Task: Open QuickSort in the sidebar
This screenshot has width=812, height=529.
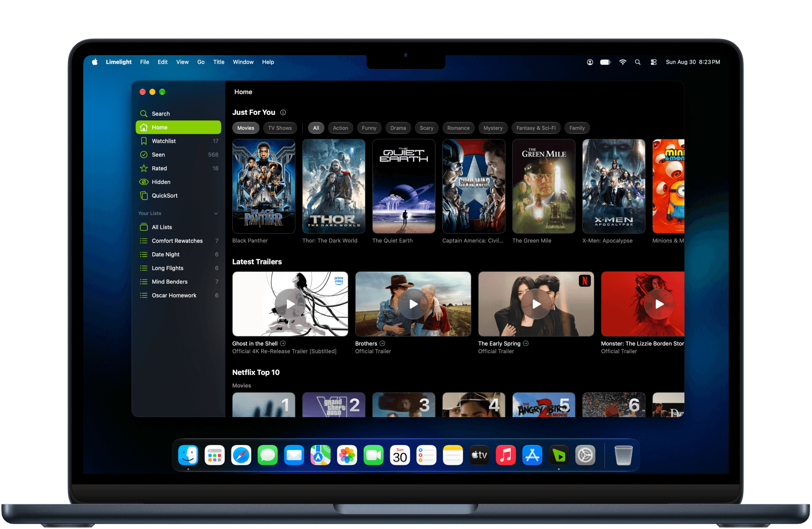Action: 178,196
